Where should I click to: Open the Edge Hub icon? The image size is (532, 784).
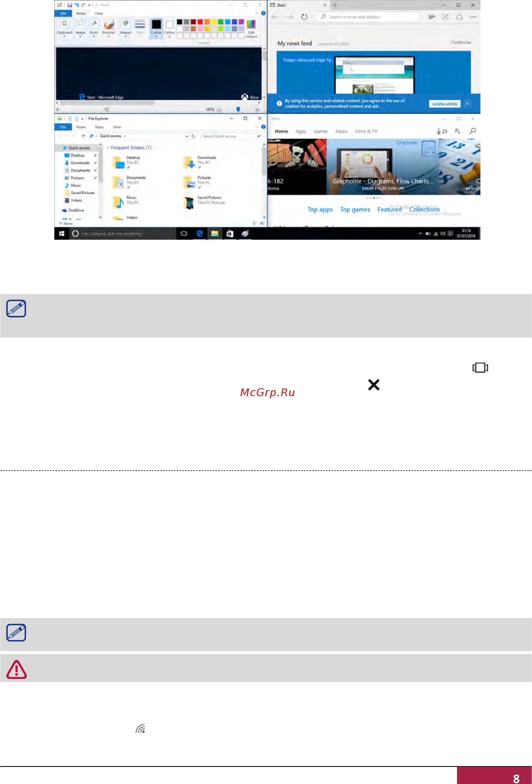[x=431, y=17]
